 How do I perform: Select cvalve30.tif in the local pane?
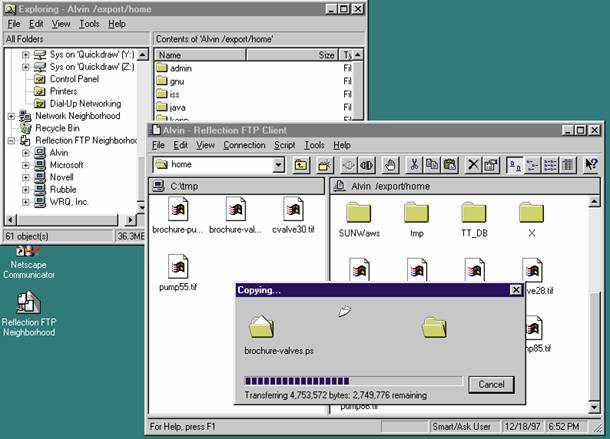pyautogui.click(x=293, y=216)
